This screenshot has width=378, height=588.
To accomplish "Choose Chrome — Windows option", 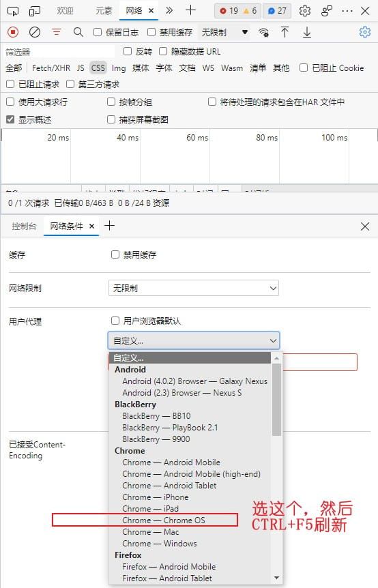I will 160,544.
